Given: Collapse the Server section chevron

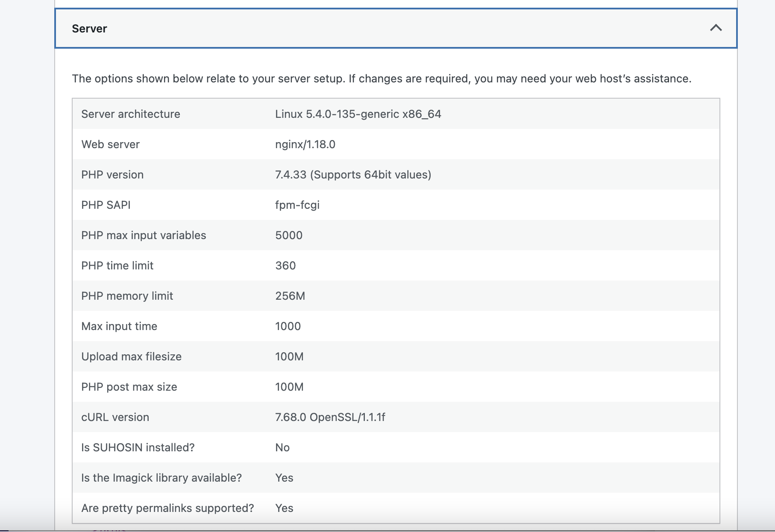Looking at the screenshot, I should click(x=716, y=28).
